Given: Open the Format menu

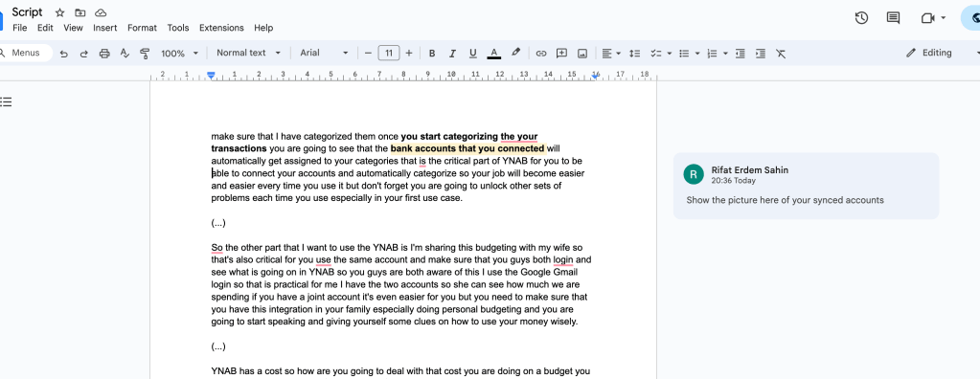Looking at the screenshot, I should pyautogui.click(x=142, y=28).
